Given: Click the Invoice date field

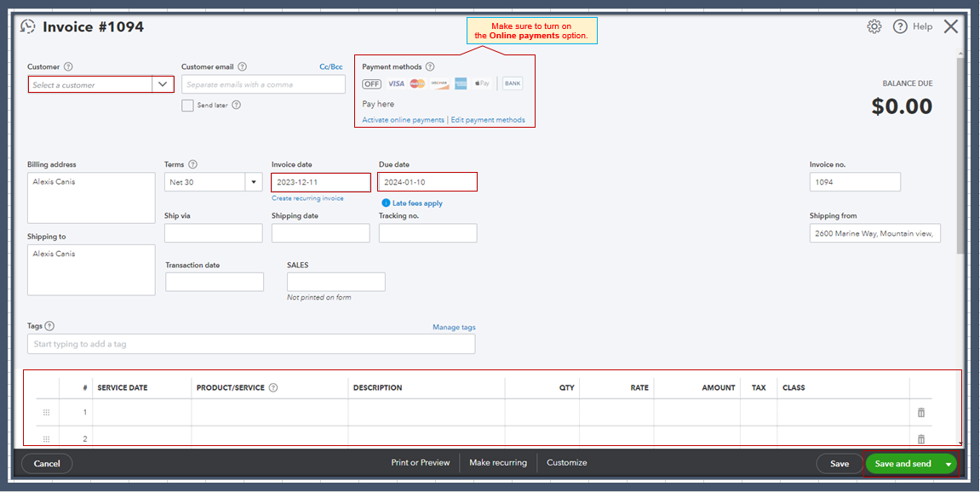Looking at the screenshot, I should pyautogui.click(x=320, y=181).
